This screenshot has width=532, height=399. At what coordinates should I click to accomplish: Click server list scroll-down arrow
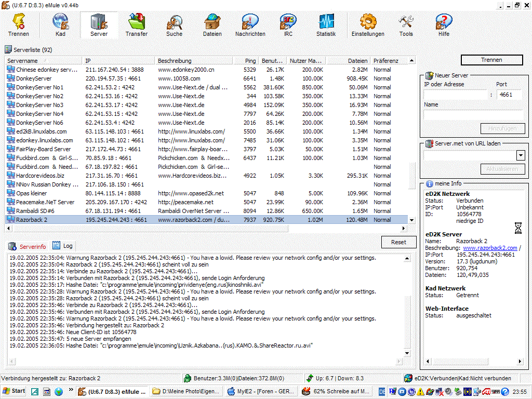click(x=411, y=220)
